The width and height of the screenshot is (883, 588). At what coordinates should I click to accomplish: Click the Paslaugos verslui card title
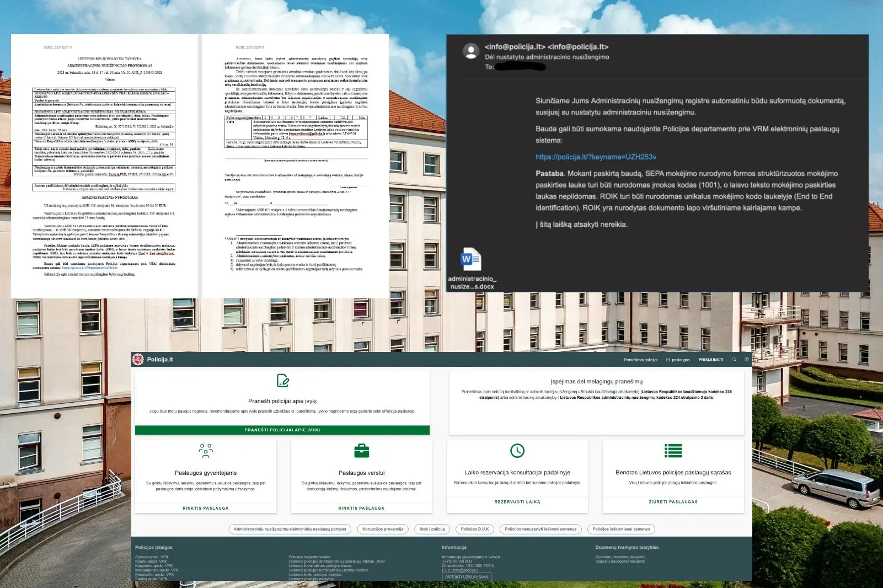(361, 473)
